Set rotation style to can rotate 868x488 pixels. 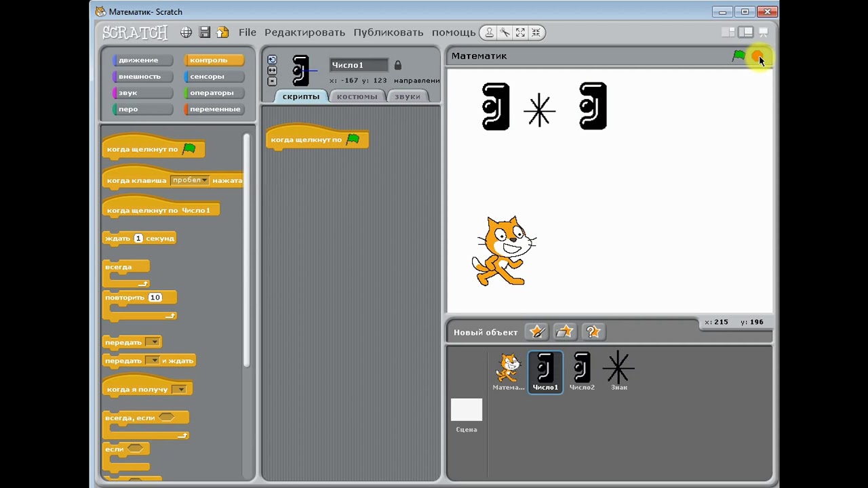pyautogui.click(x=272, y=60)
